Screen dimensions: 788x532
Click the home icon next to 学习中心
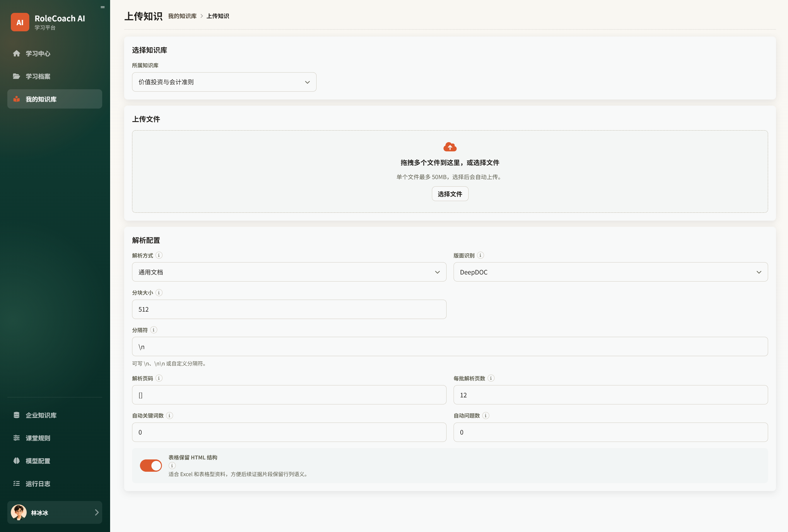click(16, 53)
